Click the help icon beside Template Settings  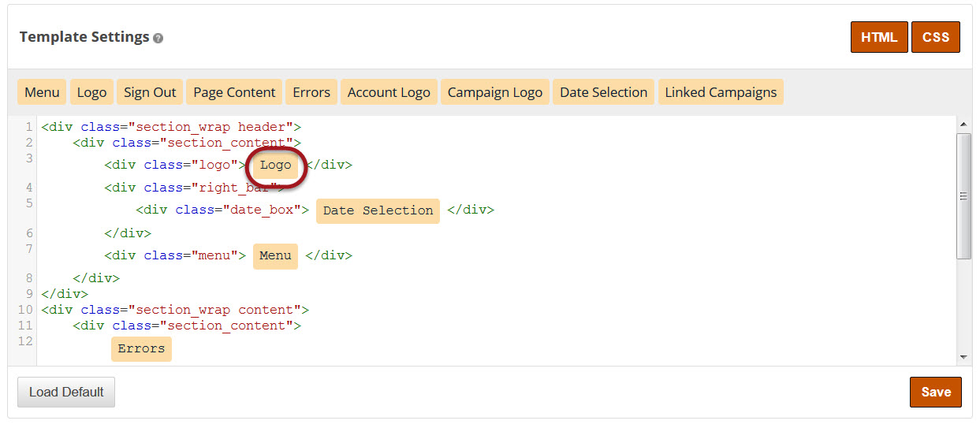158,38
